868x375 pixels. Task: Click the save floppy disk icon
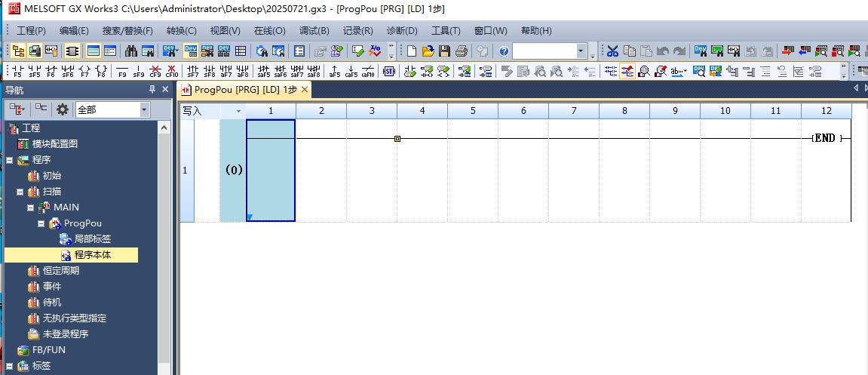point(445,51)
